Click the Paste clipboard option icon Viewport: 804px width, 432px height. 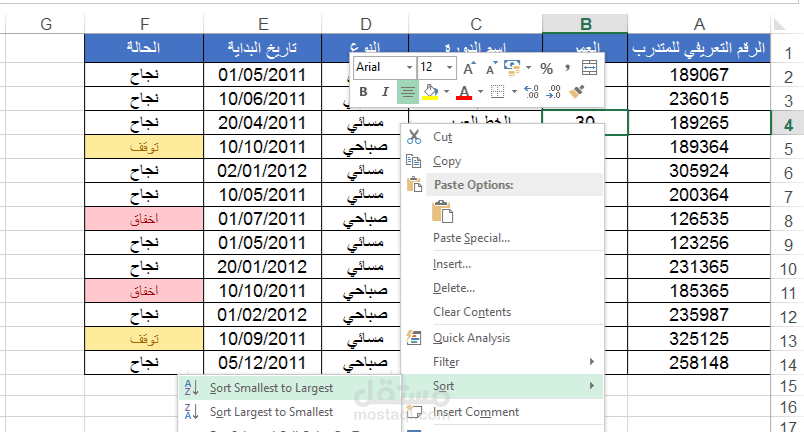tap(442, 211)
